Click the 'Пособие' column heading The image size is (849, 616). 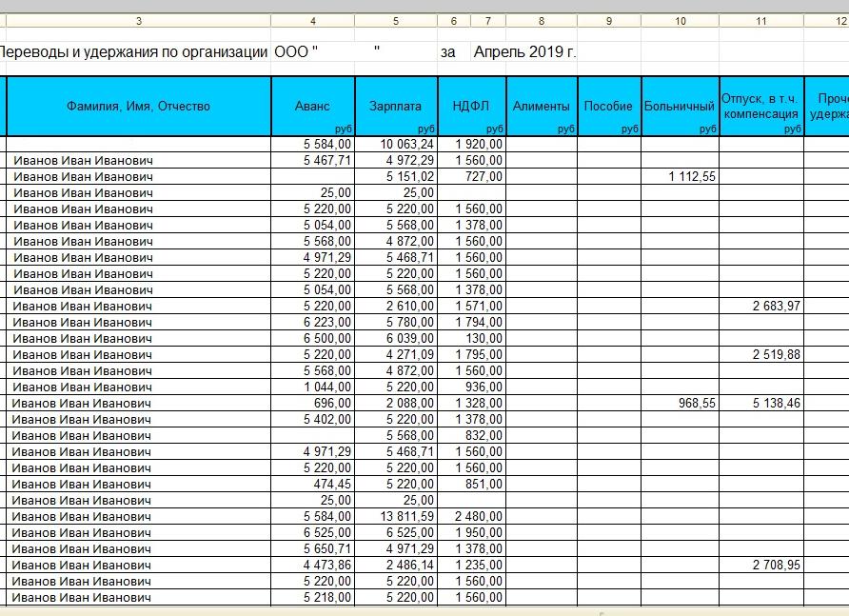(609, 107)
